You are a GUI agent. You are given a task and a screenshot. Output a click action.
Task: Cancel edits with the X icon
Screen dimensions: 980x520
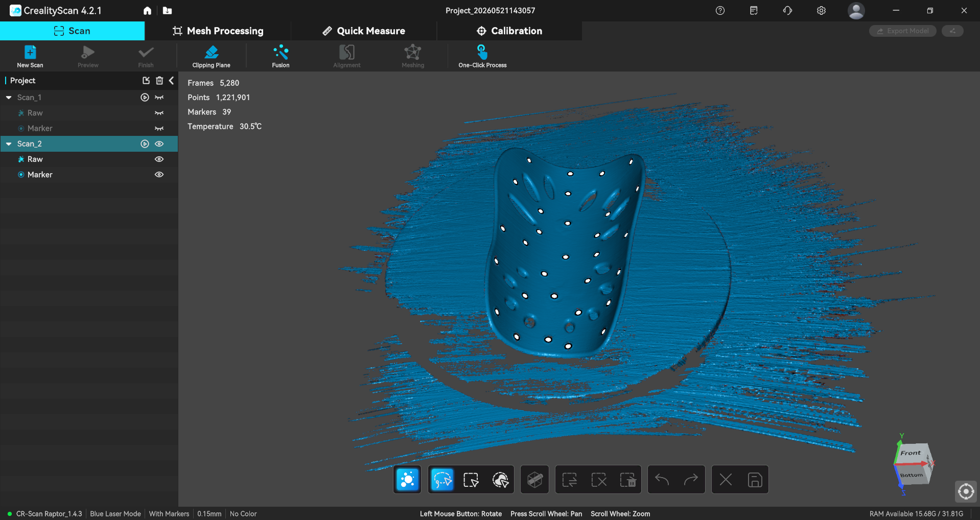click(726, 480)
